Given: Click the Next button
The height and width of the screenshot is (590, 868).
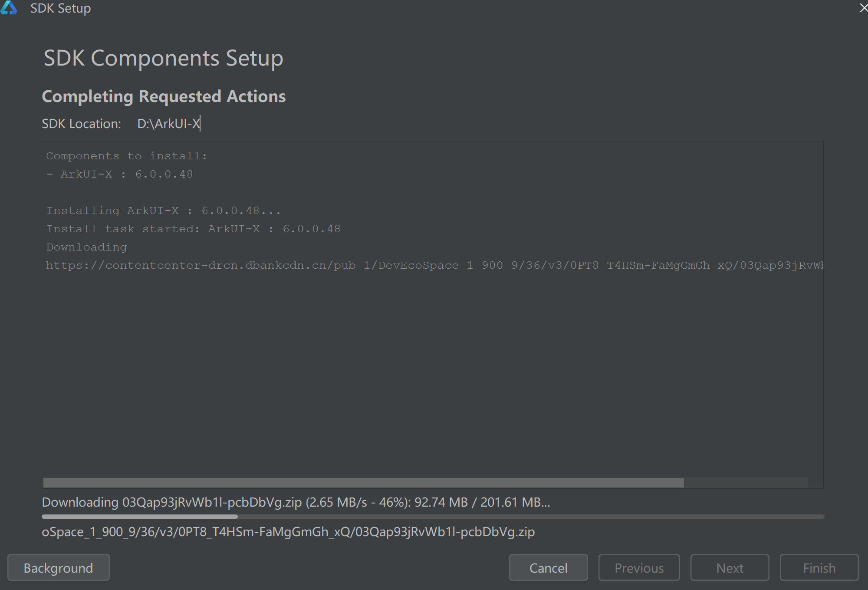Looking at the screenshot, I should (x=730, y=567).
